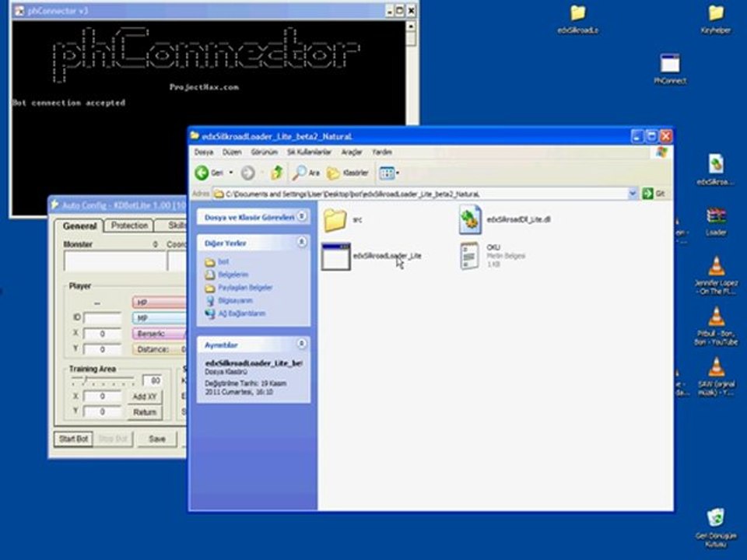This screenshot has width=747, height=560.
Task: Go up one folder level icon
Action: click(x=277, y=173)
